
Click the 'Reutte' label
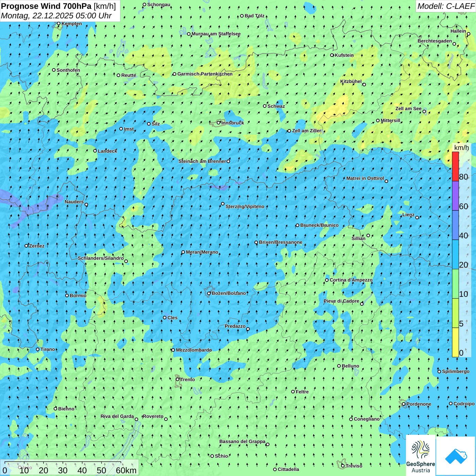[129, 75]
